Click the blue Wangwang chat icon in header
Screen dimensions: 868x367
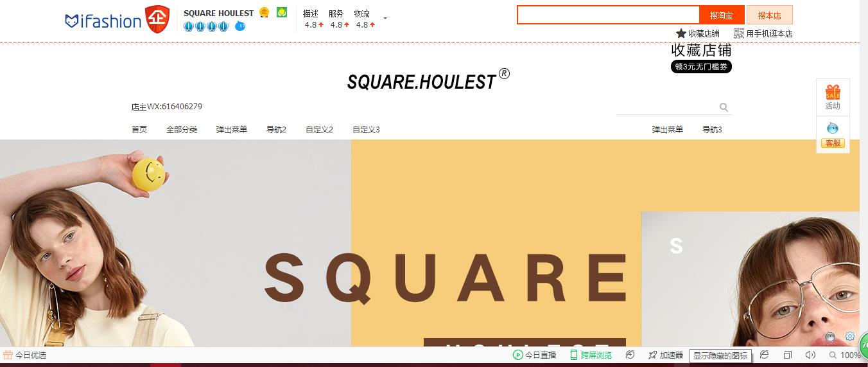[240, 26]
